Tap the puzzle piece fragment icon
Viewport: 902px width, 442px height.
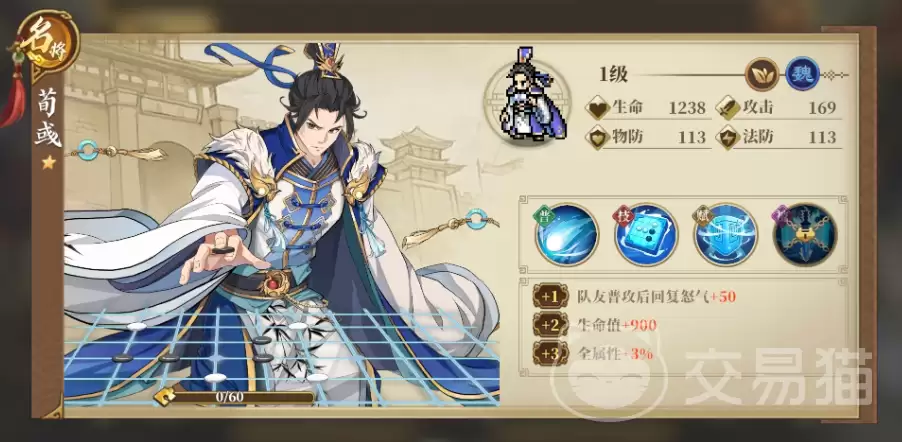164,397
